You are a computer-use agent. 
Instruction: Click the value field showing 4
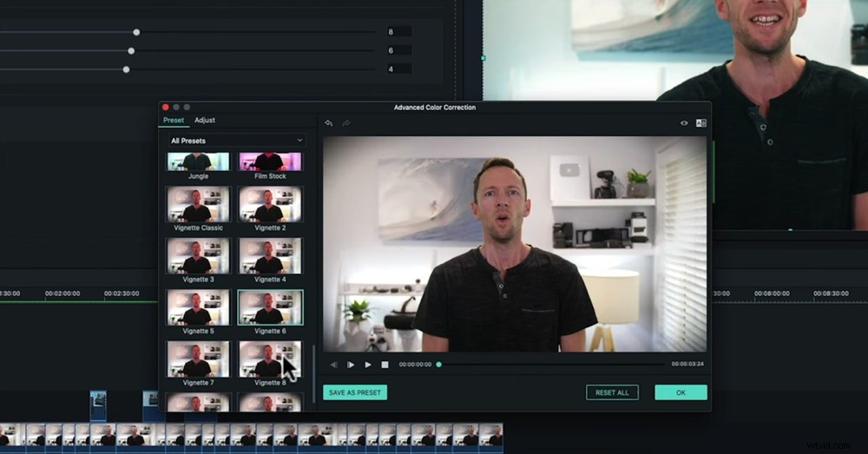[x=398, y=69]
